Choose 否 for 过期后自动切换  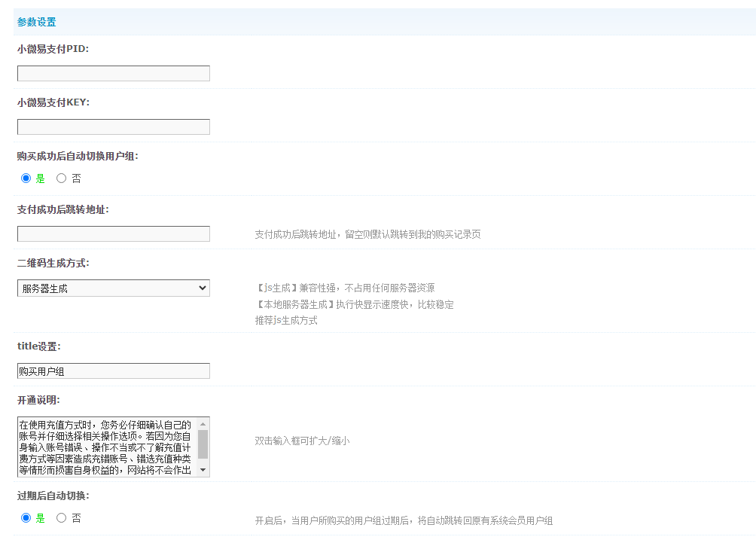[62, 518]
